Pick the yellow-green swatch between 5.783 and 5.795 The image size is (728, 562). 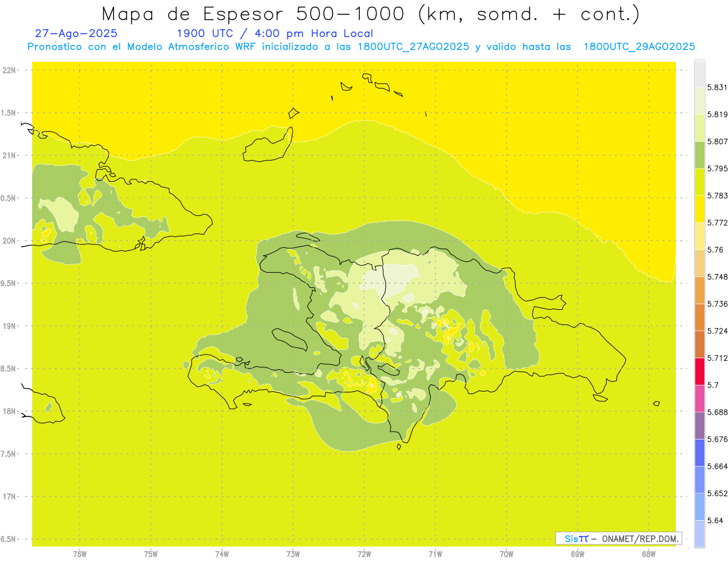[699, 182]
